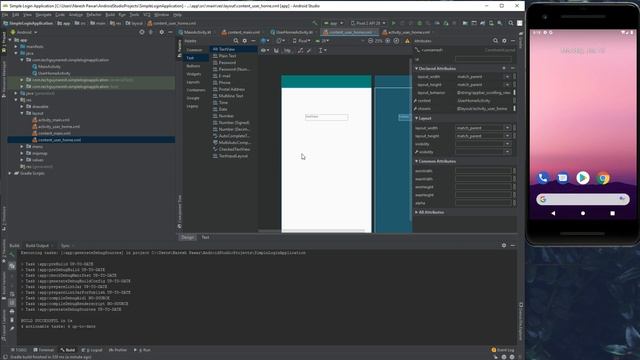
Task: Toggle view options eye icon in design toolbar
Action: point(264,50)
